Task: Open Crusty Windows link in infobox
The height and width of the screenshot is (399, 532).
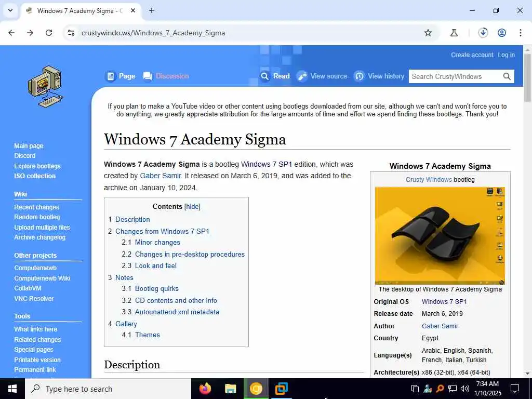Action: (429, 179)
